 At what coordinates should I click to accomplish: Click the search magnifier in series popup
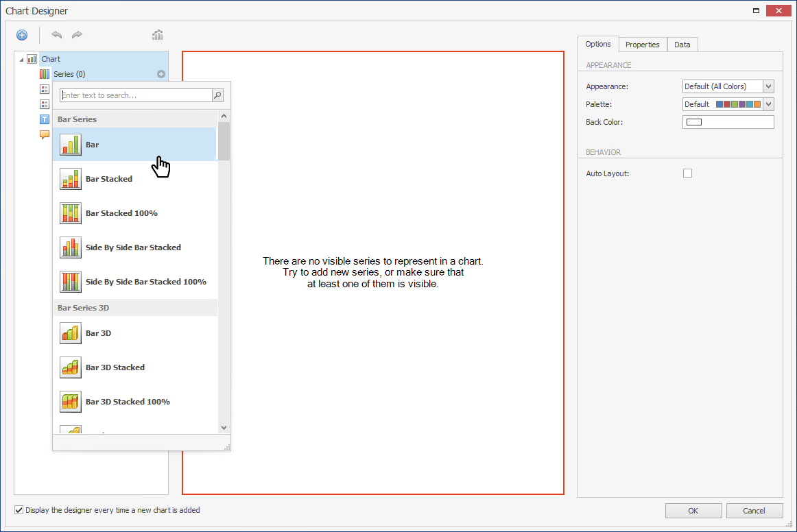pos(217,95)
